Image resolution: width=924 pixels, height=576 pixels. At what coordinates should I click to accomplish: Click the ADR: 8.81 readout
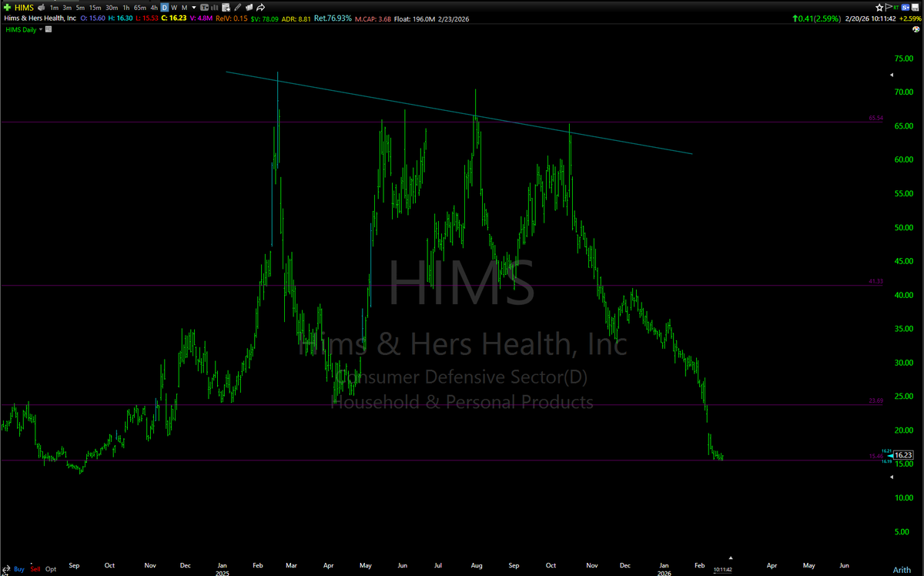click(295, 18)
